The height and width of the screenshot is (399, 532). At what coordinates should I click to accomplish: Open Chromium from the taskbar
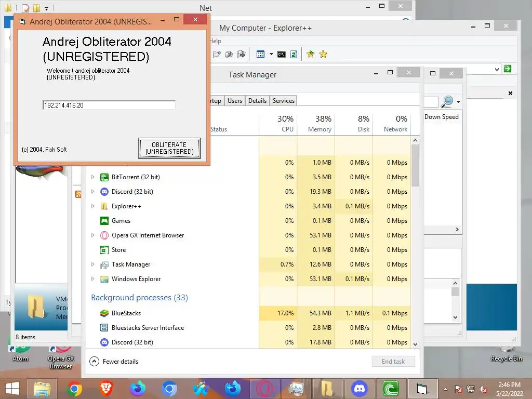(x=169, y=389)
